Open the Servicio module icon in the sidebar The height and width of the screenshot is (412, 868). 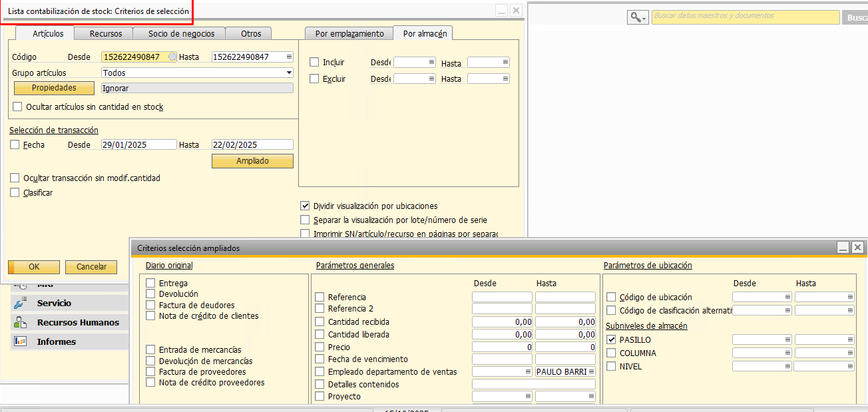[20, 303]
